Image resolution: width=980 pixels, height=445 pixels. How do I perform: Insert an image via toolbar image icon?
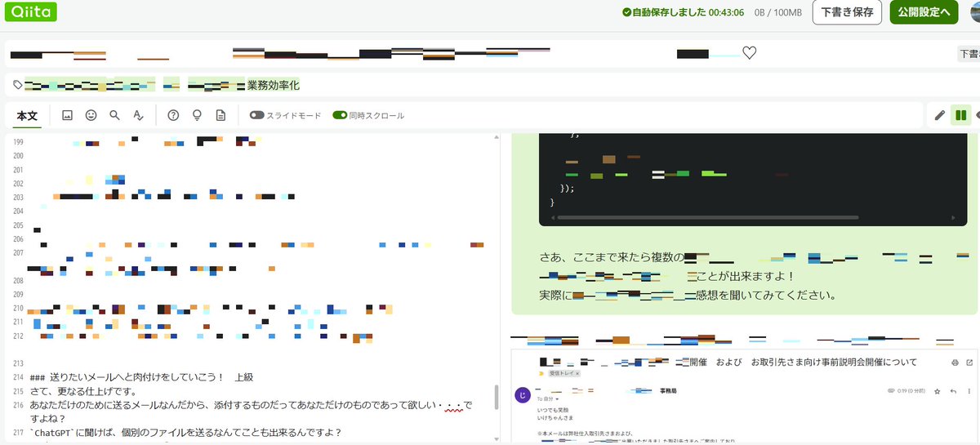pos(68,116)
